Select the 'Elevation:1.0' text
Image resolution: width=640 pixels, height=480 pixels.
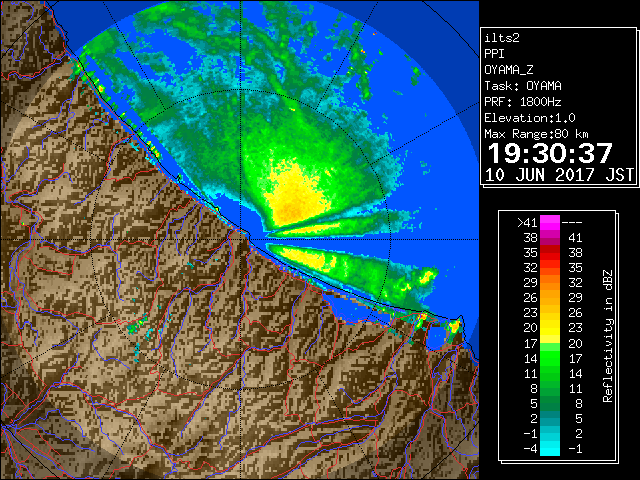530,118
